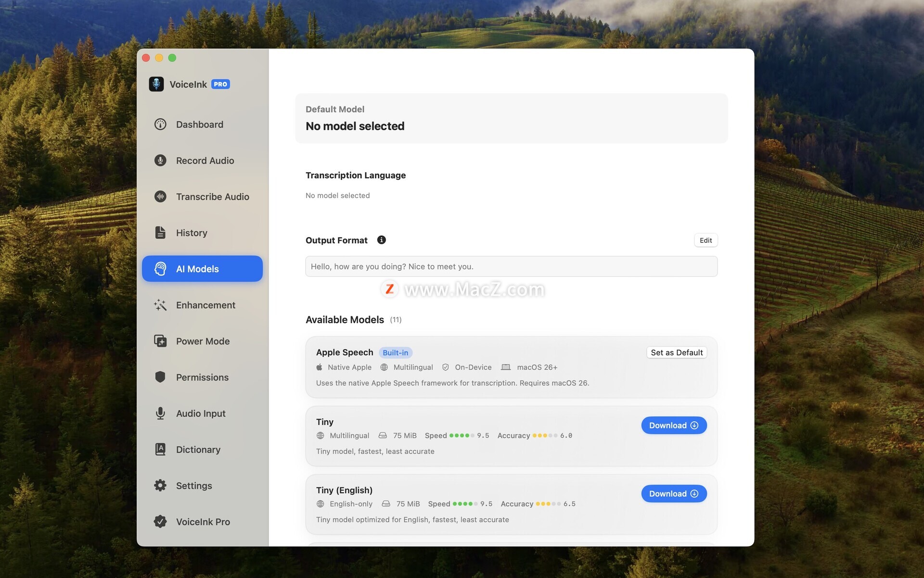Set Apple Speech as default model
This screenshot has height=578, width=924.
[677, 352]
